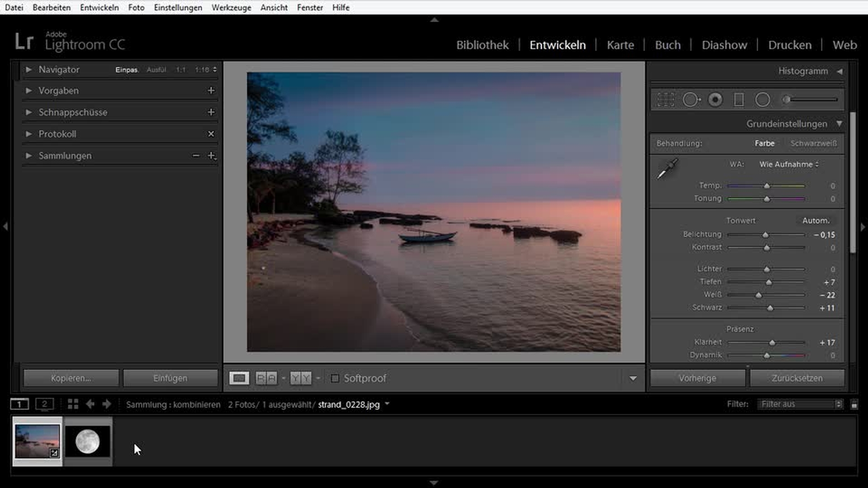Expand the Navigator panel

coord(28,70)
